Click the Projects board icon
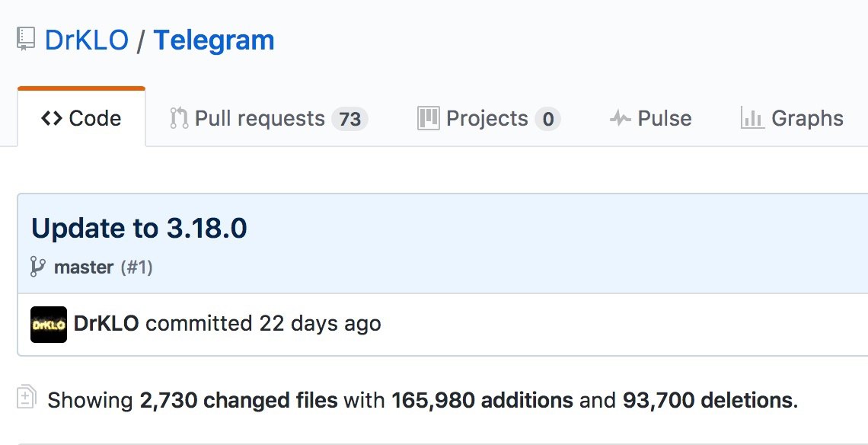 tap(429, 118)
